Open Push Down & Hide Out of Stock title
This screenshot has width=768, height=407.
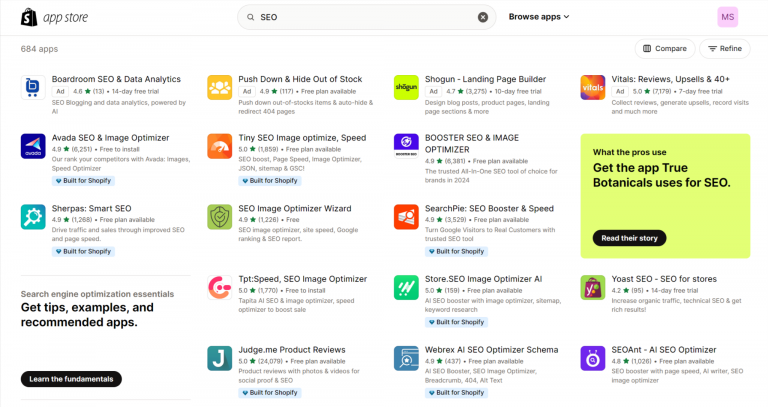[300, 79]
